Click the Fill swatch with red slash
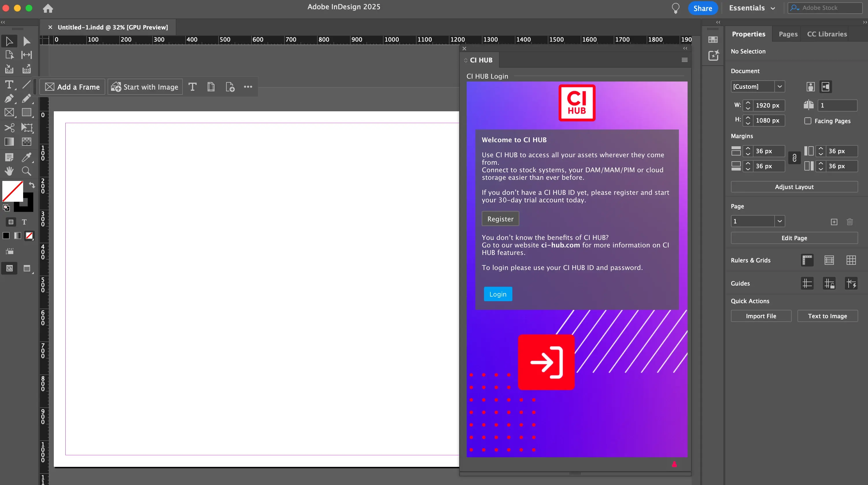The width and height of the screenshot is (868, 485). (x=12, y=191)
